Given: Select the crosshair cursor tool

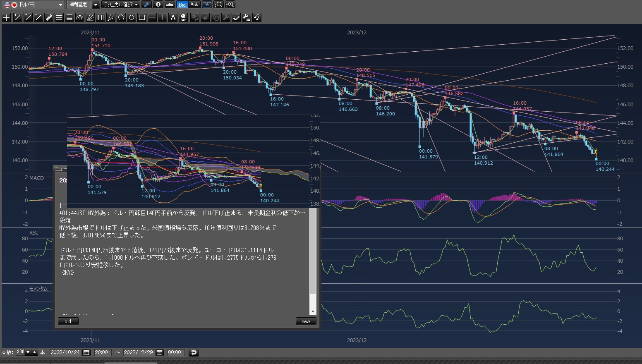Looking at the screenshot, I should [x=7, y=17].
